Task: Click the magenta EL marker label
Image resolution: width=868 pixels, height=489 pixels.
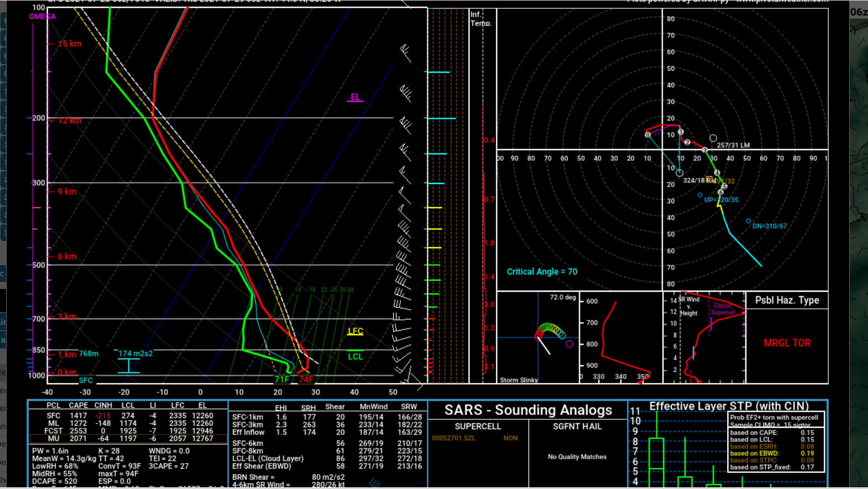Action: 355,97
